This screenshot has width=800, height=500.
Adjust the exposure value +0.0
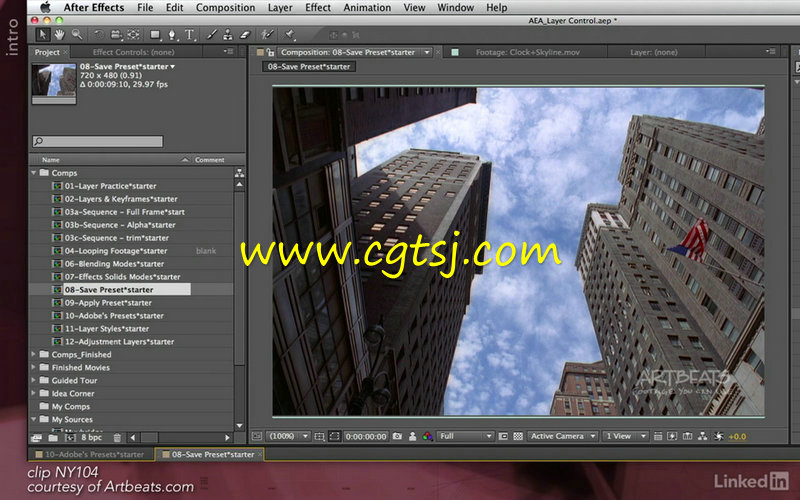click(737, 436)
